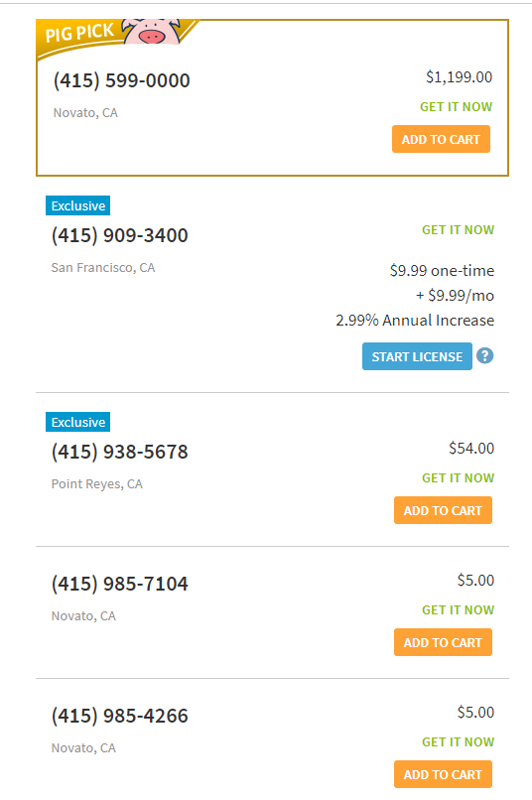Screen dimensions: 532x800
Task: Add (415) 985-4266 to cart
Action: point(443,774)
